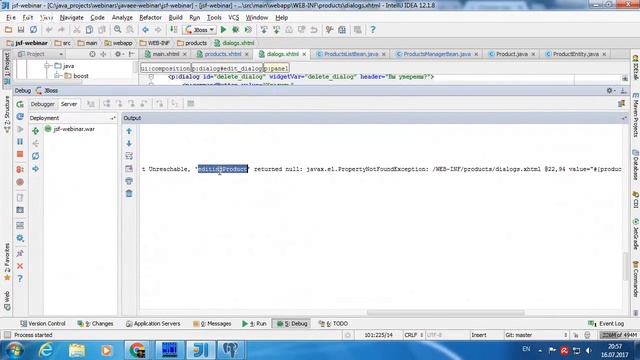640x360 pixels.
Task: Open the Event Log button
Action: click(607, 324)
